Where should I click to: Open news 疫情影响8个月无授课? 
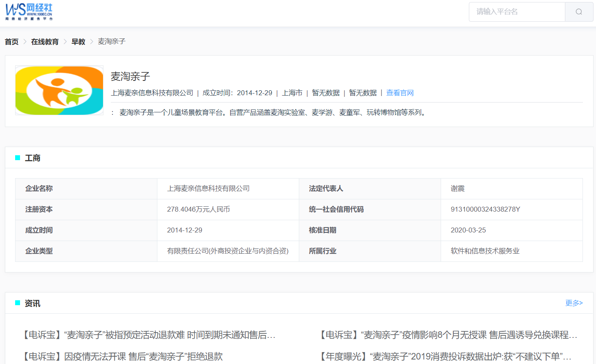pyautogui.click(x=448, y=335)
